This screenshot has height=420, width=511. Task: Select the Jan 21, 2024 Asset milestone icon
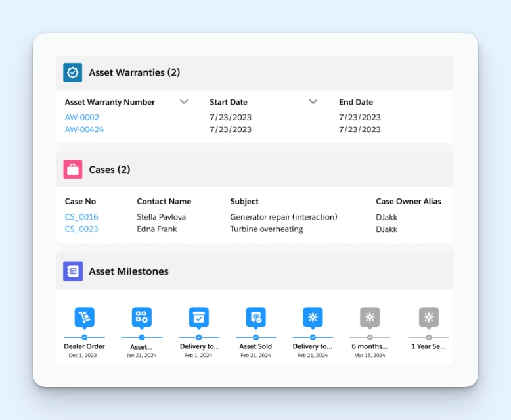point(142,317)
